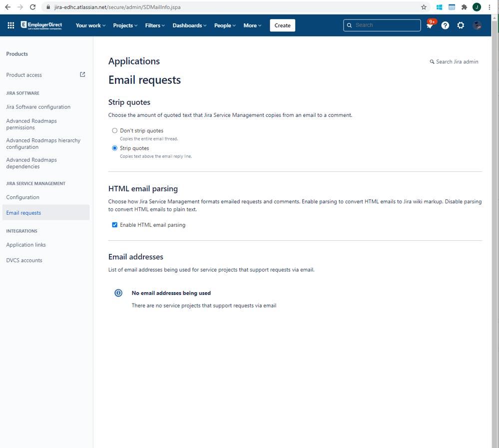Viewport: 499px width, 448px height.
Task: Open Jira Software configuration
Action: (x=38, y=107)
